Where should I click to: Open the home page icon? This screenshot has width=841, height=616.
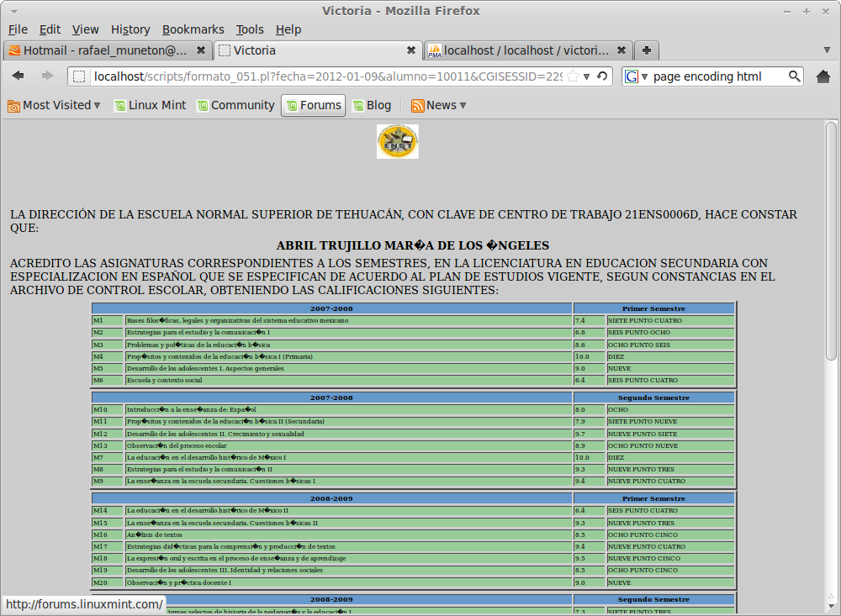coord(823,76)
